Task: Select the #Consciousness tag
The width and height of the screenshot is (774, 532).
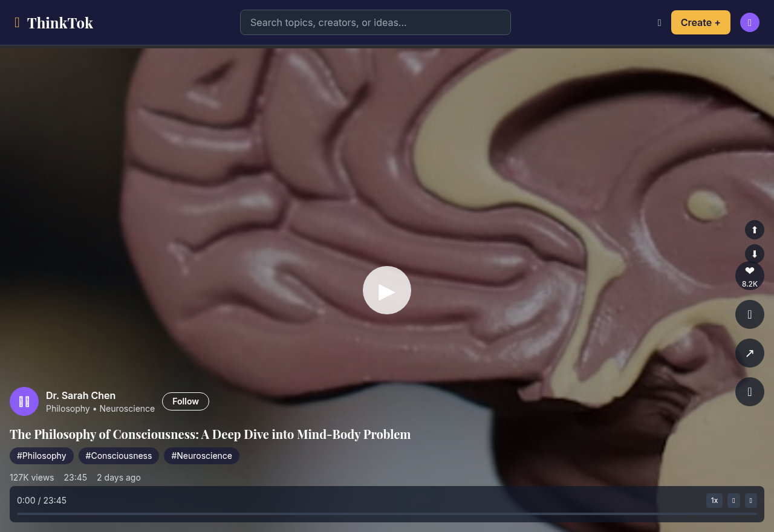Action: tap(118, 456)
